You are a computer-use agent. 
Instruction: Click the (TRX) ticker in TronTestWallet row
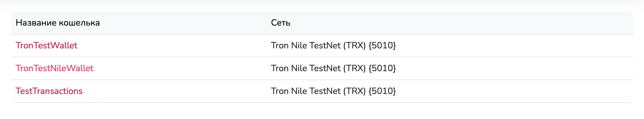pyautogui.click(x=354, y=46)
